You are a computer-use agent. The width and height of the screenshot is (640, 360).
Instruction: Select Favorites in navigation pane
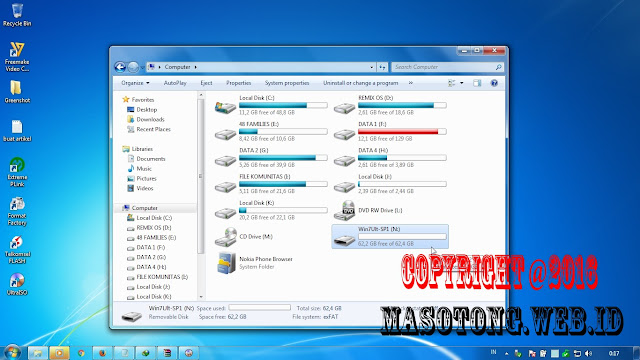pos(142,100)
